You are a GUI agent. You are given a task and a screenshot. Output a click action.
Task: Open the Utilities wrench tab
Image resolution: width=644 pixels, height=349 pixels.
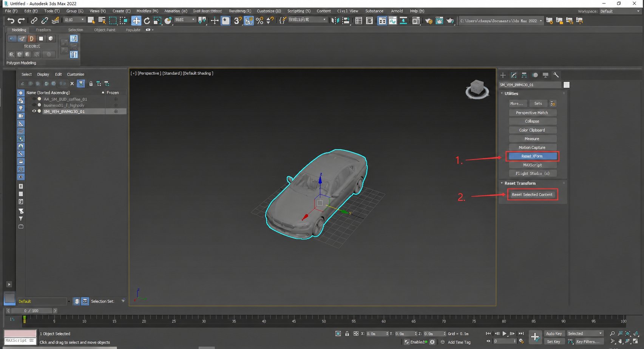point(556,75)
